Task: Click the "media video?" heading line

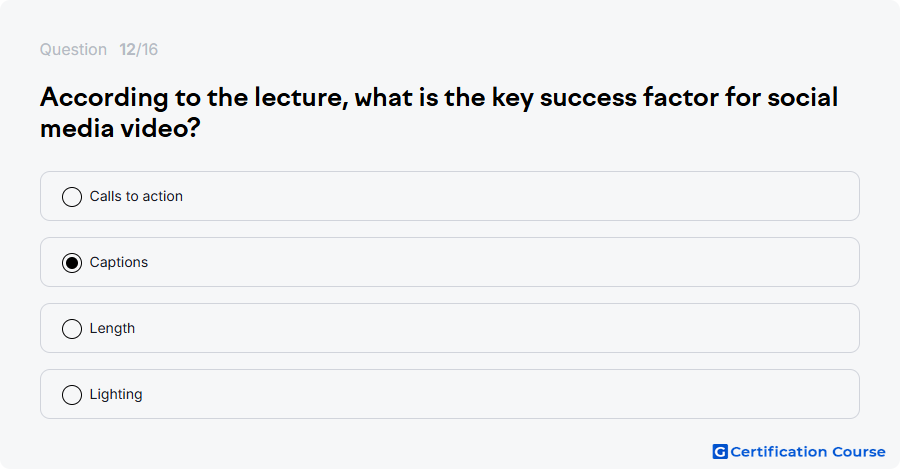Action: (120, 128)
